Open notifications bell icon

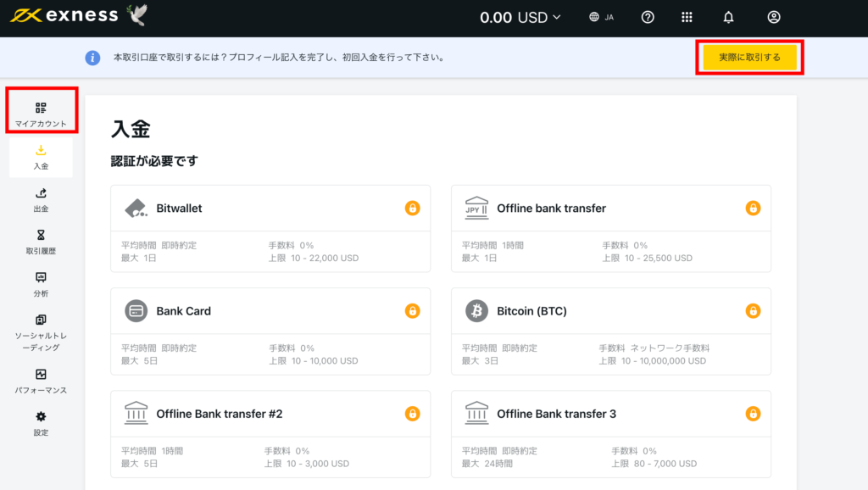[728, 17]
